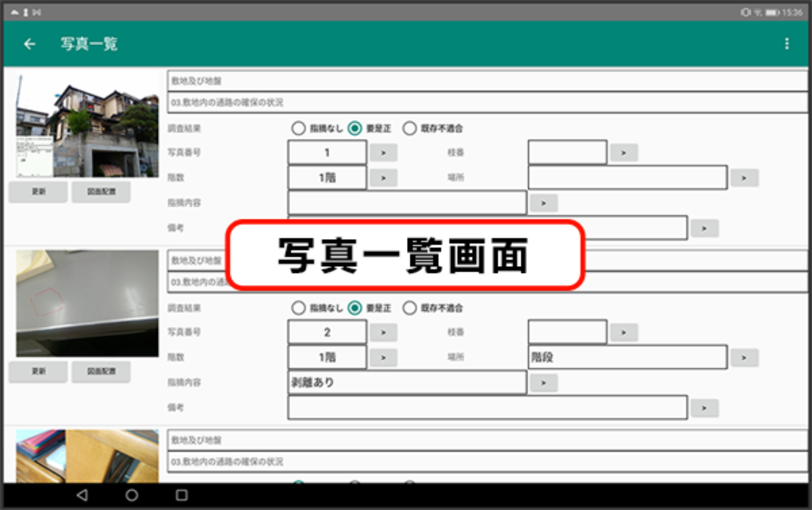This screenshot has height=510, width=812.
Task: Select 要是正 for photo 1
Action: (355, 128)
